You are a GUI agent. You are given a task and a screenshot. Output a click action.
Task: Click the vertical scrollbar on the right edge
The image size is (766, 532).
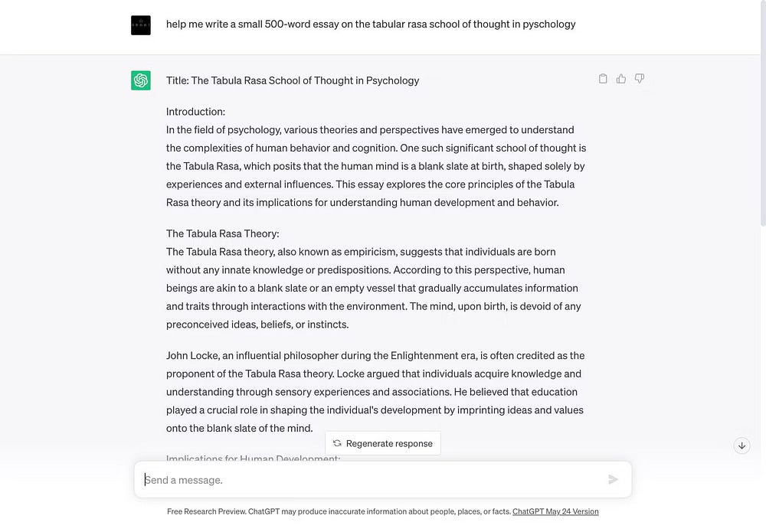[x=762, y=115]
